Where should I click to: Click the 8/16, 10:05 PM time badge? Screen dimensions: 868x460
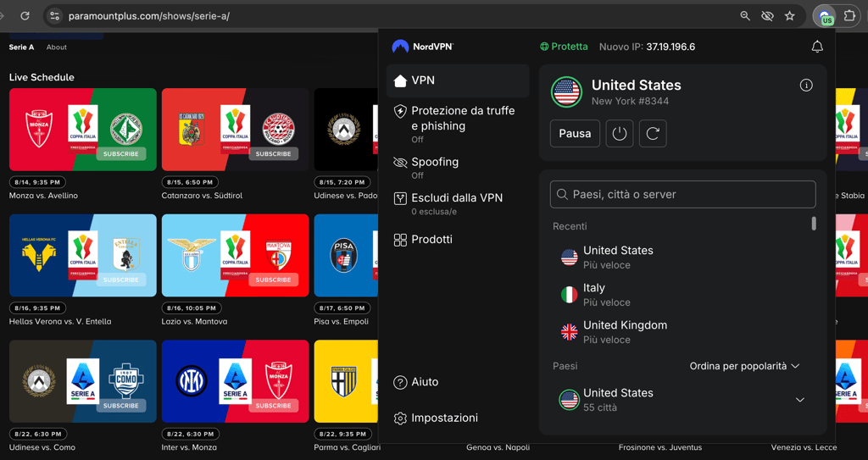tap(192, 308)
